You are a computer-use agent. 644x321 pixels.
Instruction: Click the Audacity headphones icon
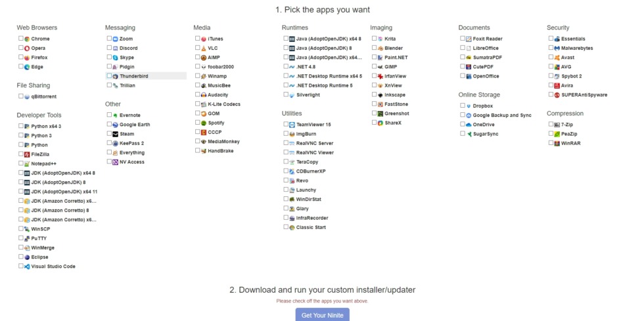(204, 95)
